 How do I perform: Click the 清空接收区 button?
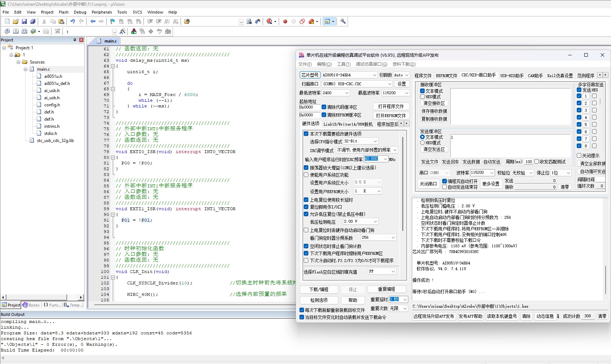click(434, 103)
